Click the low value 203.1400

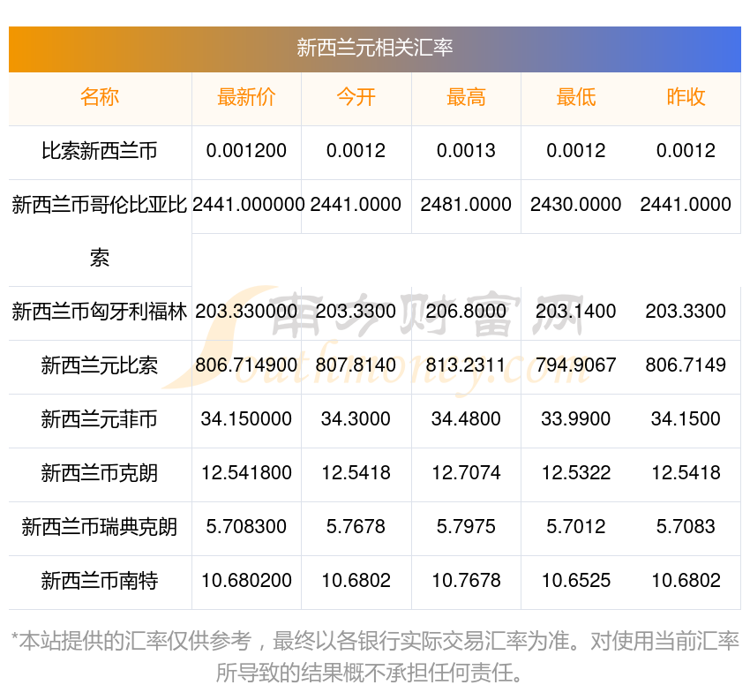pyautogui.click(x=576, y=311)
